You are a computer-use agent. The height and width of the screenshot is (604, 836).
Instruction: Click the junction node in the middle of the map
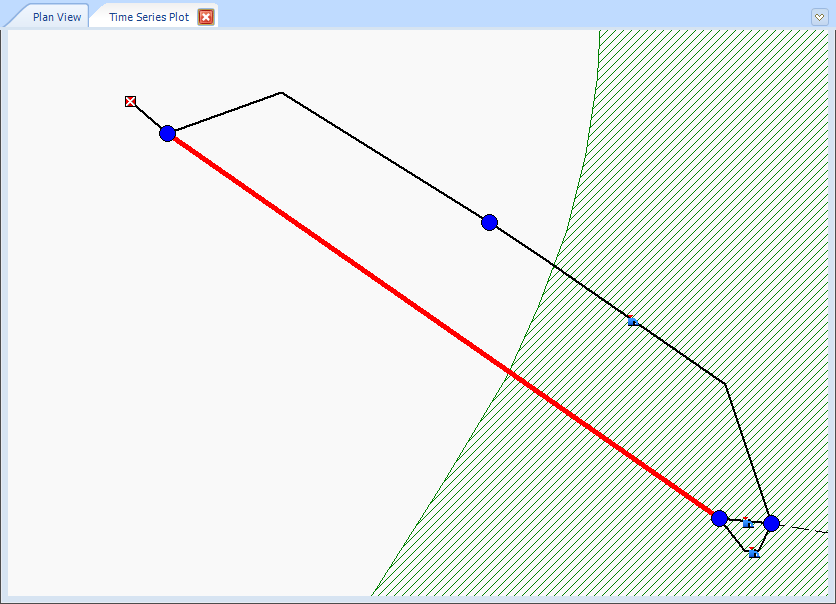[x=489, y=222]
